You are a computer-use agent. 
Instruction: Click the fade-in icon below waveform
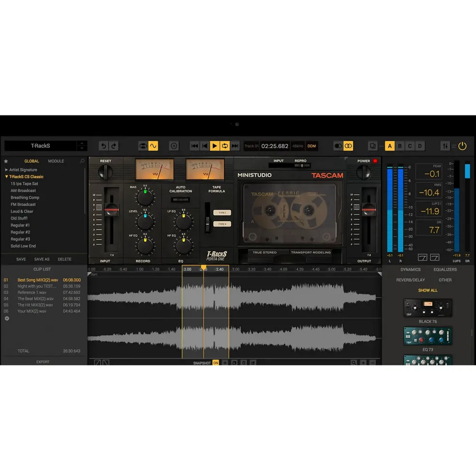[98, 362]
